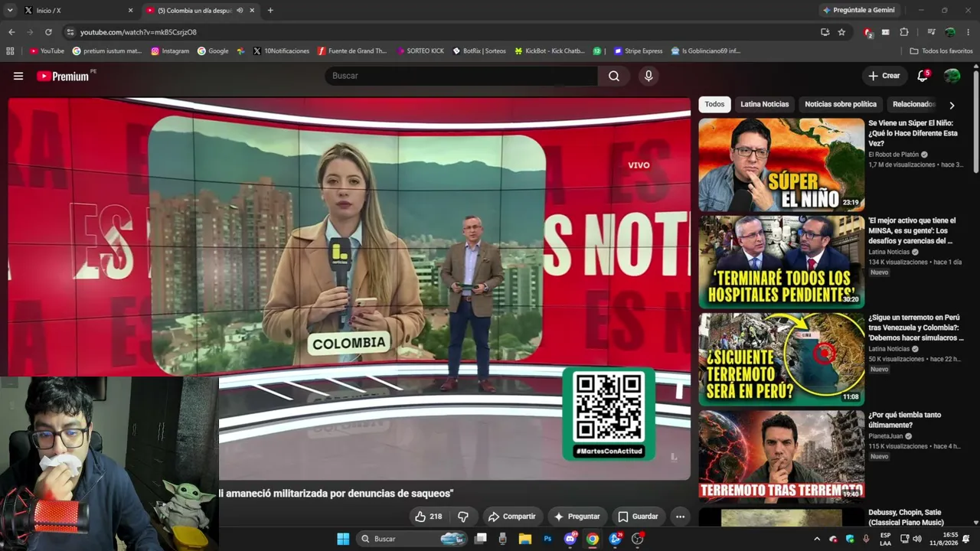Visit El Robot de Platón channel

click(893, 155)
